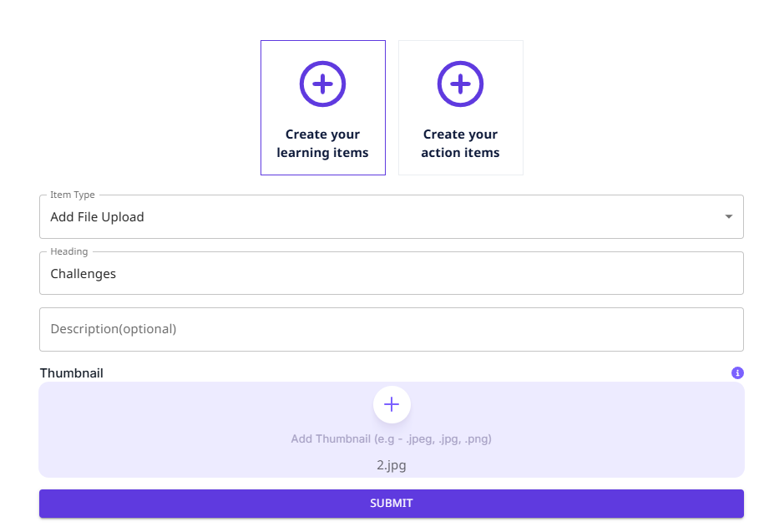Click the 'Add Thumbnail (e.g - .jpeg, .jpg, .png)' text
Image resolution: width=764 pixels, height=532 pixels.
point(391,439)
